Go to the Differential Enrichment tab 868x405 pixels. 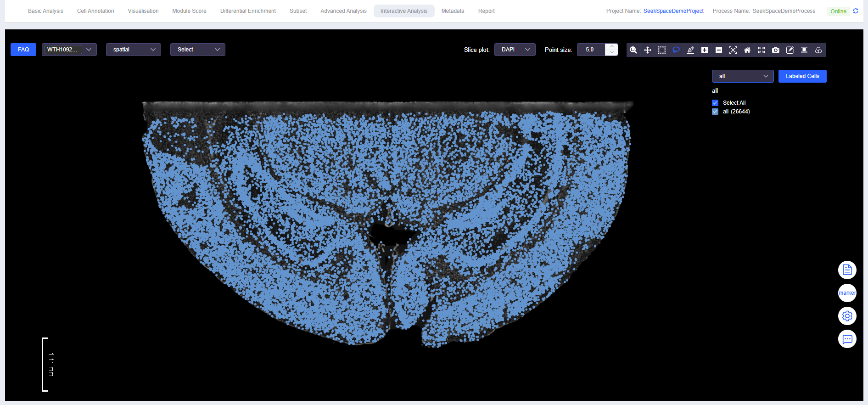click(248, 11)
